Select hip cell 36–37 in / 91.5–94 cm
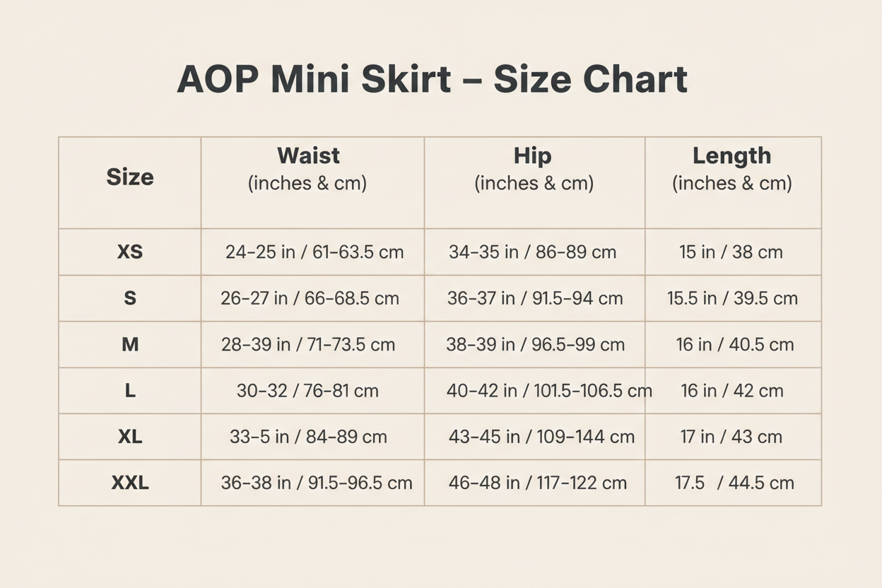882x588 pixels. tap(535, 298)
